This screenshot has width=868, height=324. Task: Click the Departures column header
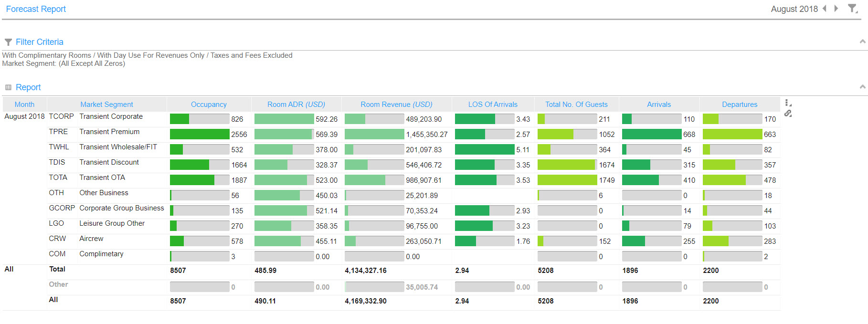coord(740,105)
